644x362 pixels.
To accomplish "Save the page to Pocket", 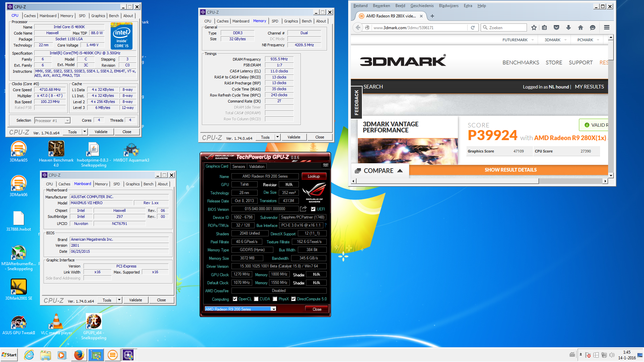I will (556, 27).
